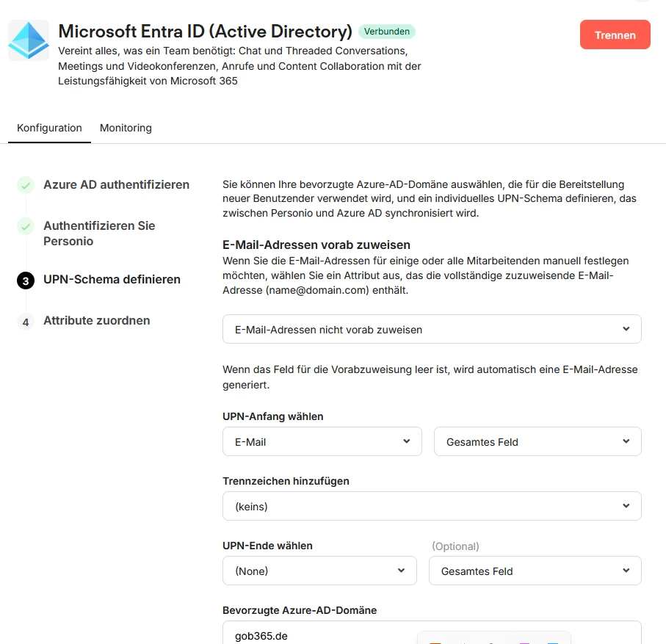Open the Azure AD authentifizieren step
Viewport: 666px width, 644px height.
coord(116,185)
